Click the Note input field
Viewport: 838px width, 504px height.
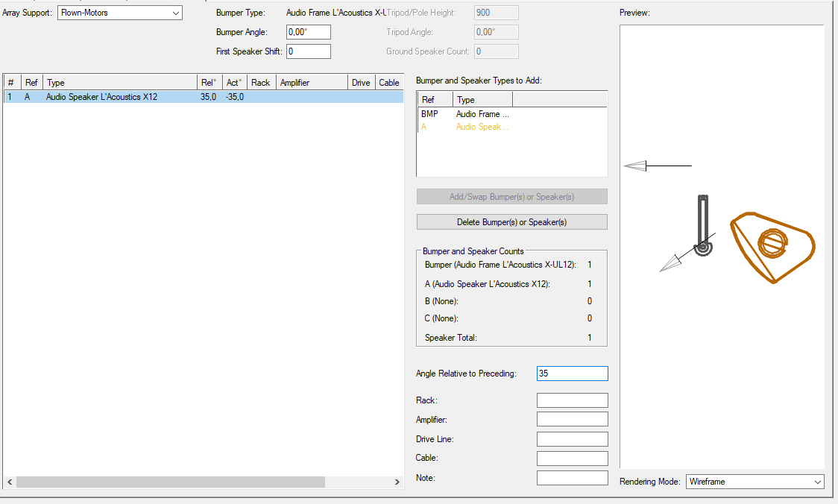click(x=572, y=478)
